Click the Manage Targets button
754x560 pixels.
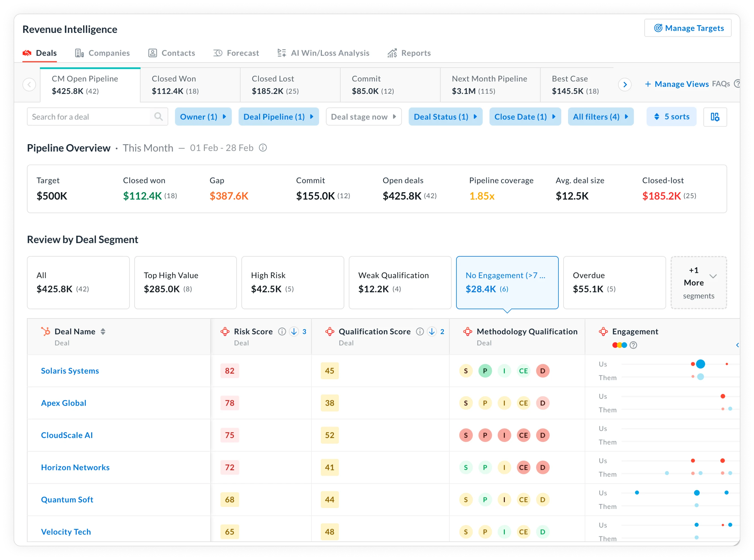(688, 28)
